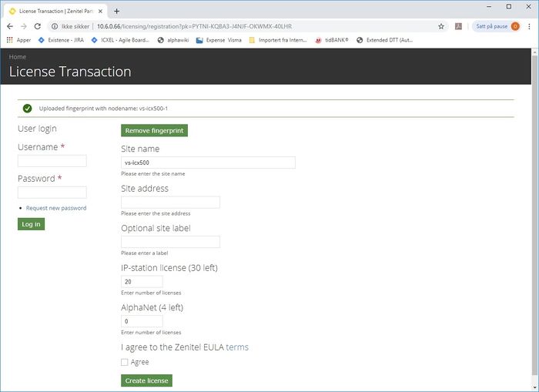Click the scrollbar down arrow
This screenshot has height=392, width=539.
(x=535, y=387)
